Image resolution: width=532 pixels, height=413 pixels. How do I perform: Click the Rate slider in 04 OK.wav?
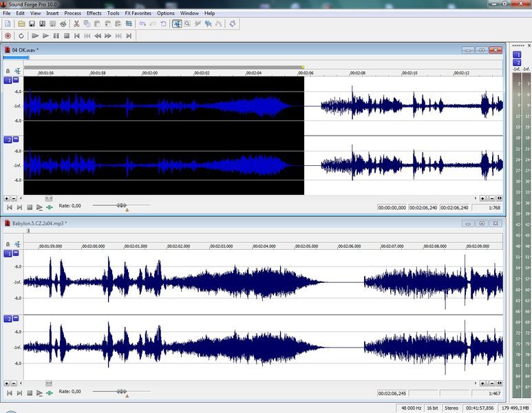click(x=121, y=205)
